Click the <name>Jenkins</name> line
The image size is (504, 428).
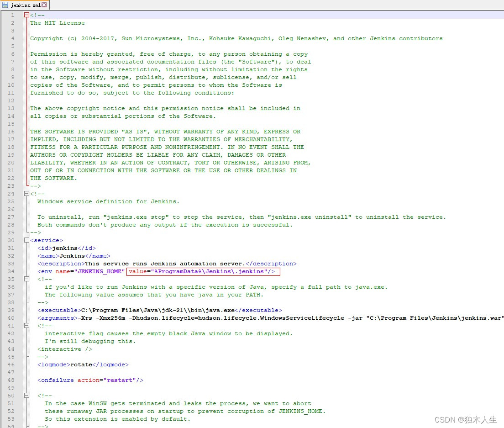[74, 256]
